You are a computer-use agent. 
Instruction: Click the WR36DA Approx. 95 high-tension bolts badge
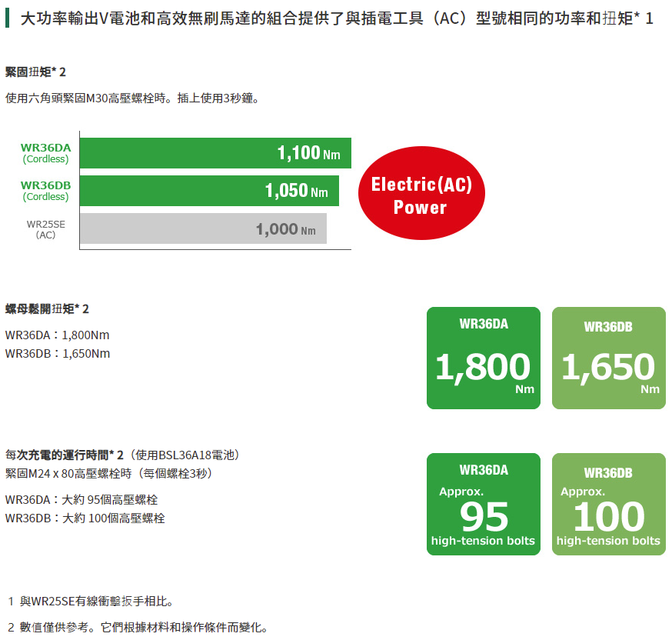(x=483, y=504)
